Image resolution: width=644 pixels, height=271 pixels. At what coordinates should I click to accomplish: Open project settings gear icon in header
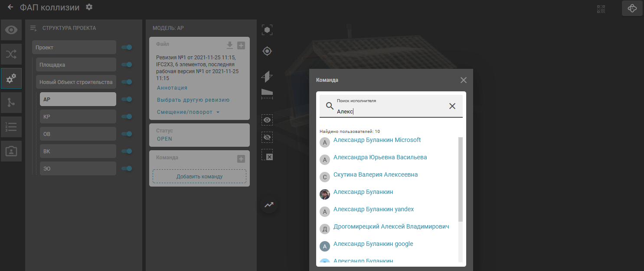click(x=89, y=7)
